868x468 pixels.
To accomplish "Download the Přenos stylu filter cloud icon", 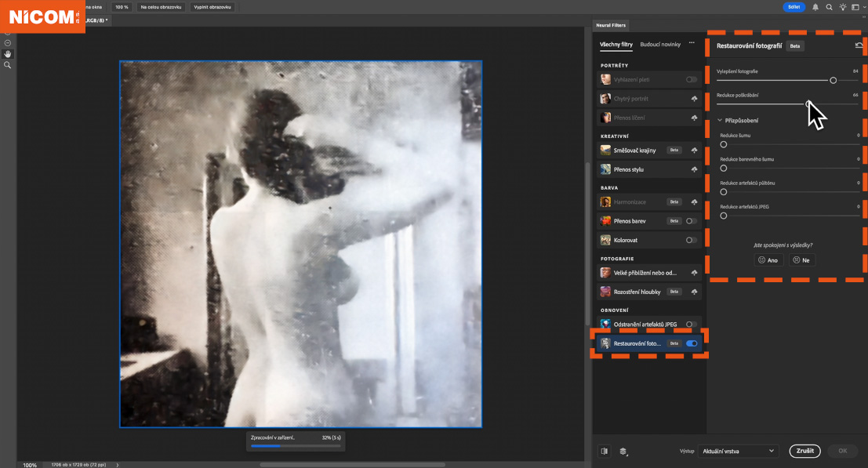I will [694, 169].
